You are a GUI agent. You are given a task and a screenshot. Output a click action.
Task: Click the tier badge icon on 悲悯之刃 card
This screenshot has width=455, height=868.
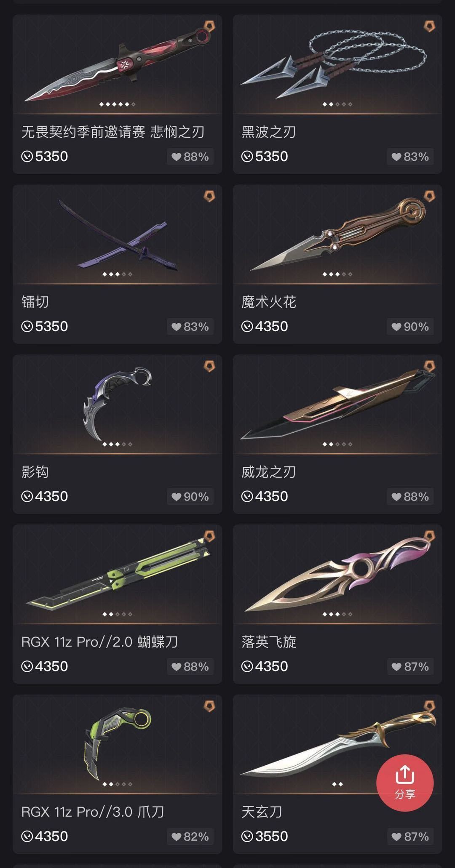pos(209,26)
